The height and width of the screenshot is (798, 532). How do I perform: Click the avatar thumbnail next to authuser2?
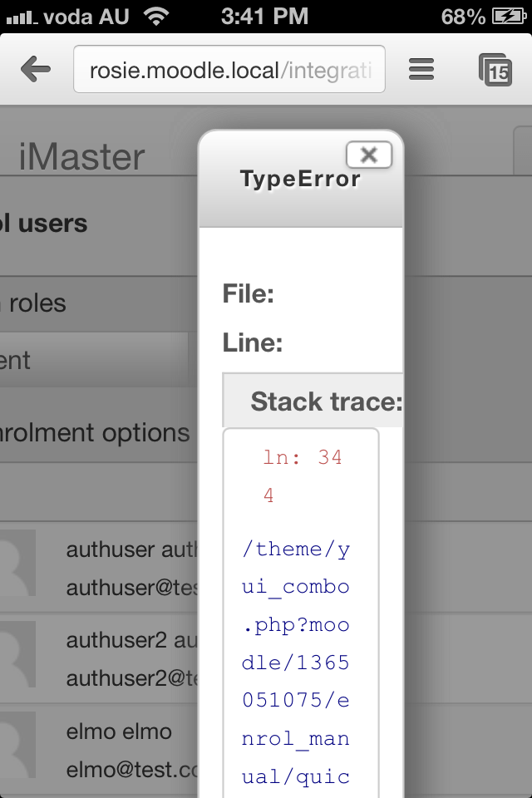[17, 654]
